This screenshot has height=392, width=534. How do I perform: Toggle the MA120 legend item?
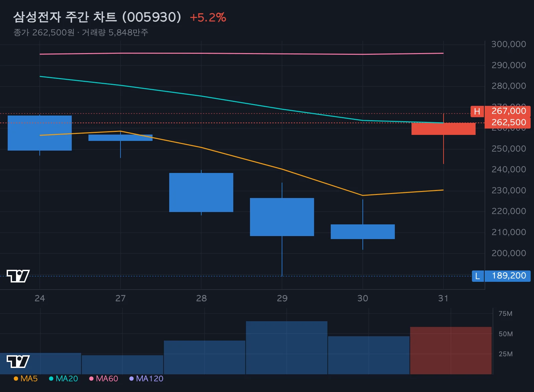pyautogui.click(x=146, y=378)
